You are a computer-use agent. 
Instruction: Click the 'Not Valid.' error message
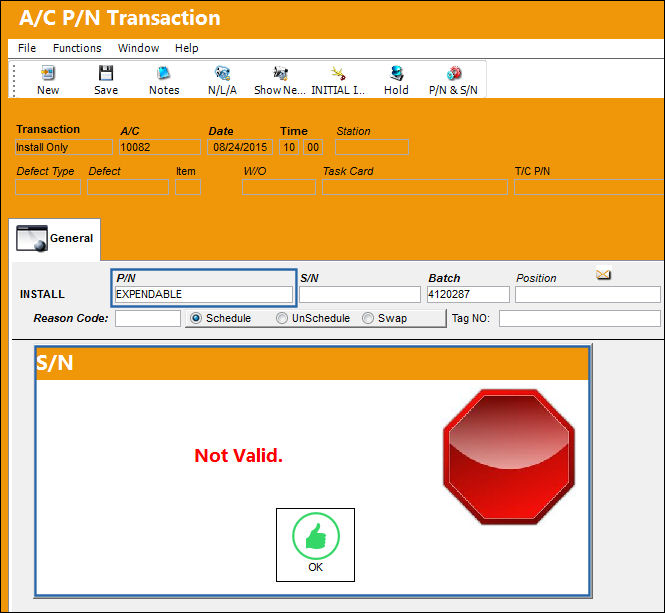click(238, 456)
